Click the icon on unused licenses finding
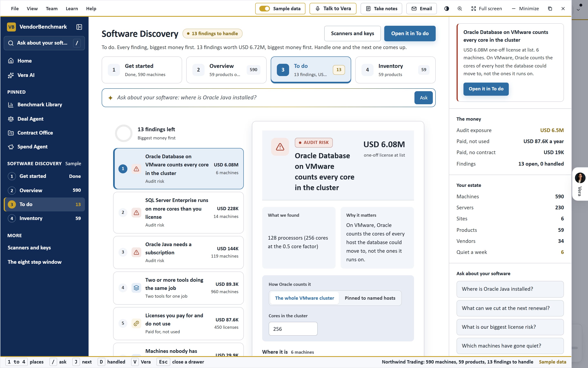The width and height of the screenshot is (588, 368). [x=136, y=323]
